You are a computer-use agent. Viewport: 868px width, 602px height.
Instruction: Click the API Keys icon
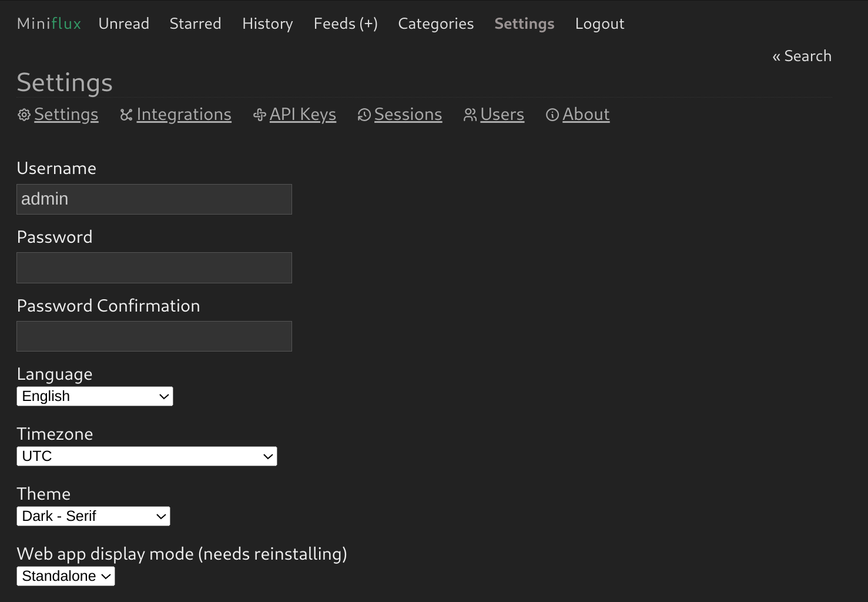[260, 115]
